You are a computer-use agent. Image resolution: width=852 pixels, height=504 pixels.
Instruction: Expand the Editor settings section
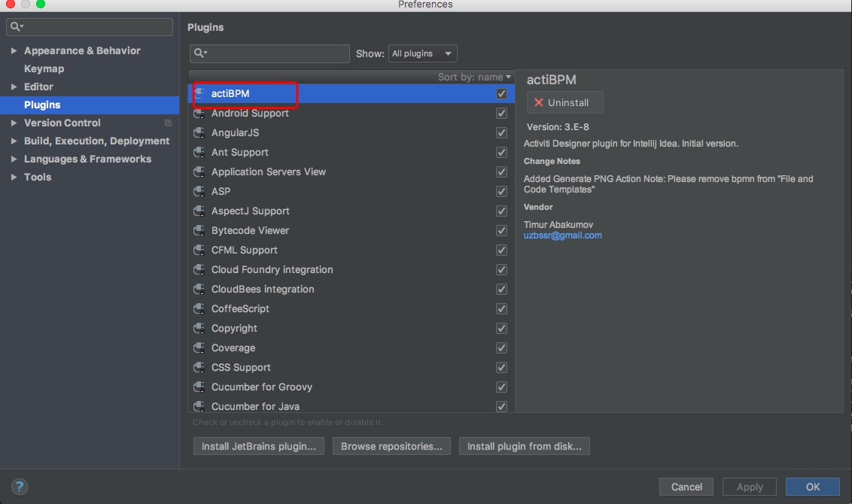pyautogui.click(x=14, y=87)
